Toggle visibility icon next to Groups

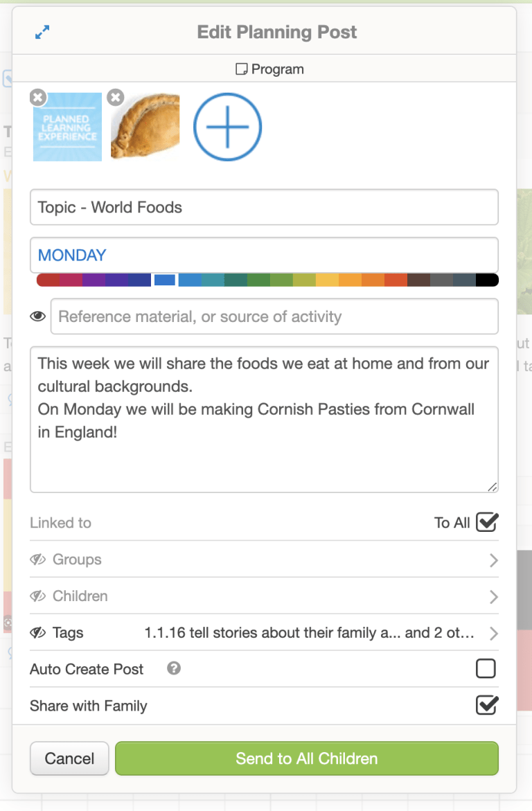(x=38, y=560)
